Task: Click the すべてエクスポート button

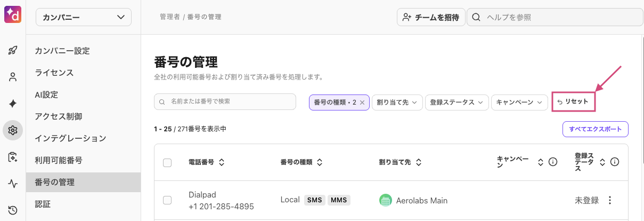Action: pyautogui.click(x=596, y=129)
